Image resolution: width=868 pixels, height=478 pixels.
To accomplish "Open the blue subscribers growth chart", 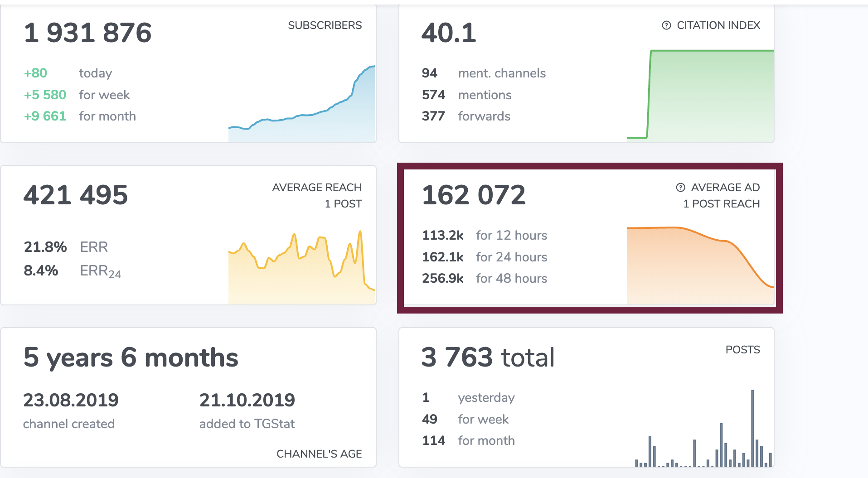I will tap(302, 109).
